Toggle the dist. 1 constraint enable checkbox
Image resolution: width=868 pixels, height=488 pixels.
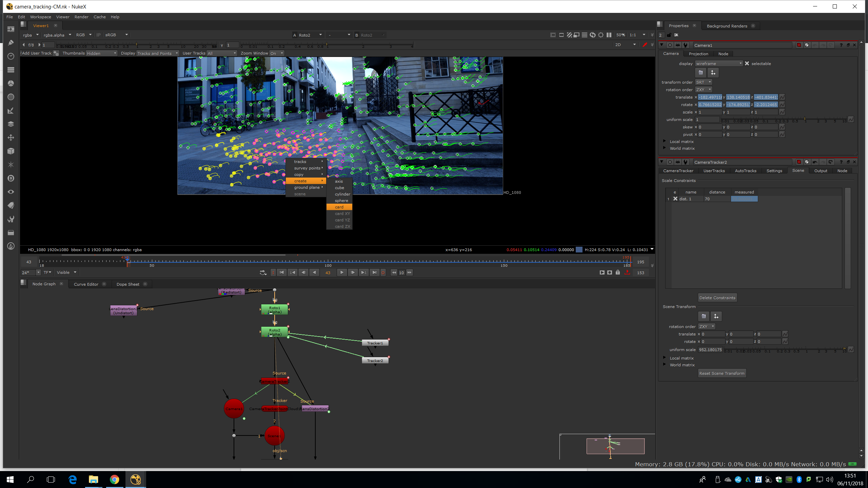[675, 199]
